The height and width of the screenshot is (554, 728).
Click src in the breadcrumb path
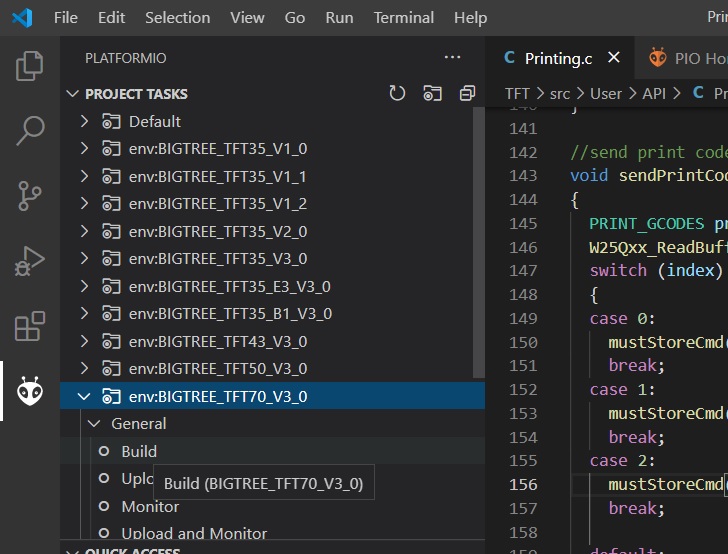tap(560, 93)
